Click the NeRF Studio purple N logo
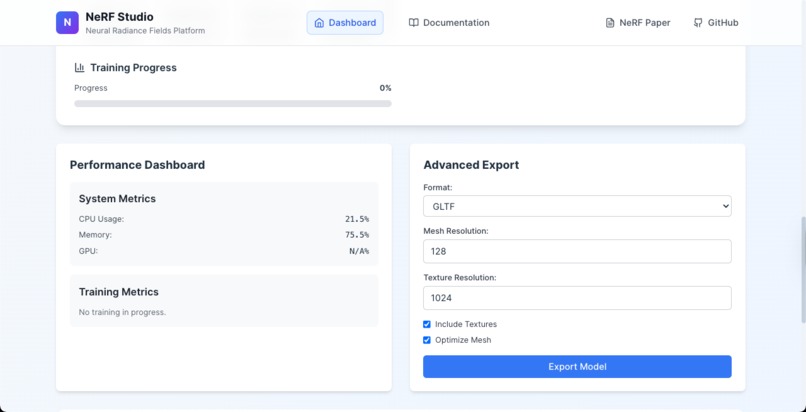806x412 pixels. coord(67,23)
